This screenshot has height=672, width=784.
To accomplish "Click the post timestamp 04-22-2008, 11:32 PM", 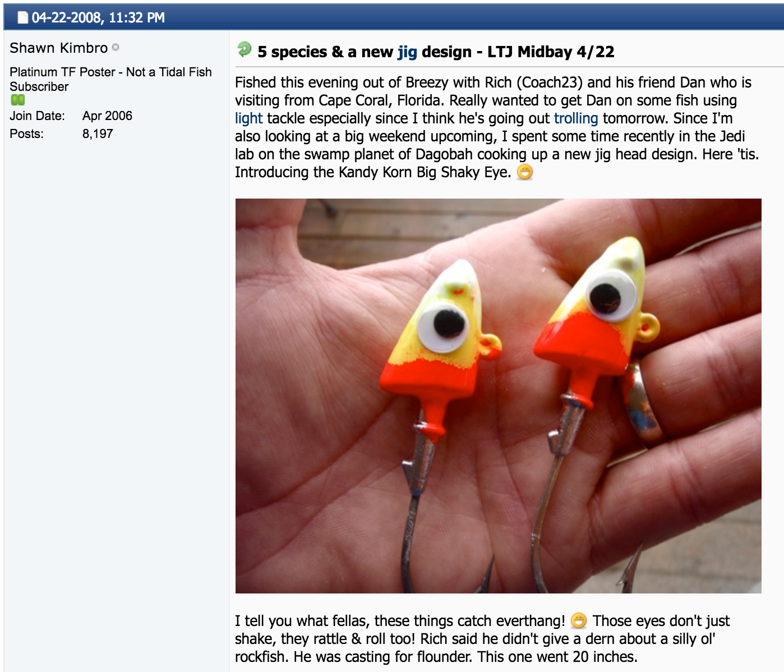I will (x=98, y=17).
